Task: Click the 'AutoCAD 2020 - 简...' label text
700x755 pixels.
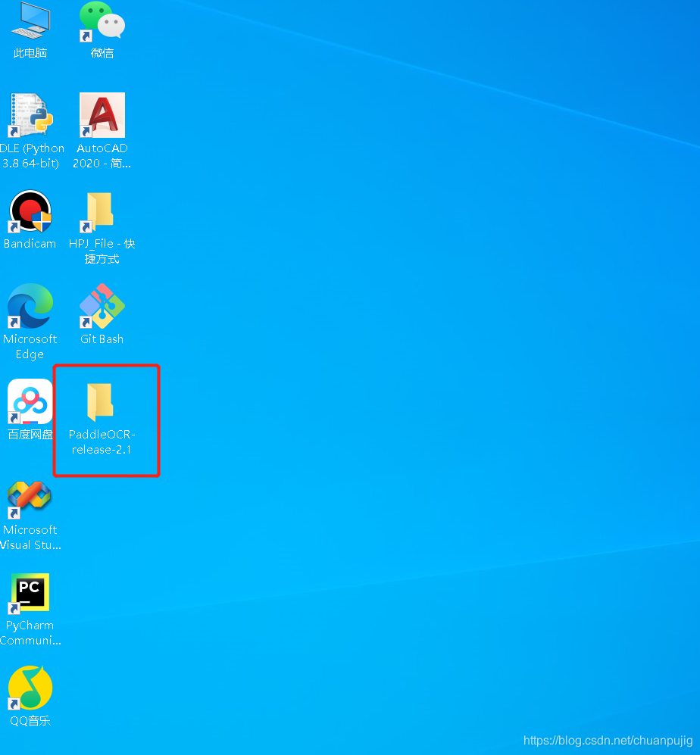Action: click(x=102, y=155)
